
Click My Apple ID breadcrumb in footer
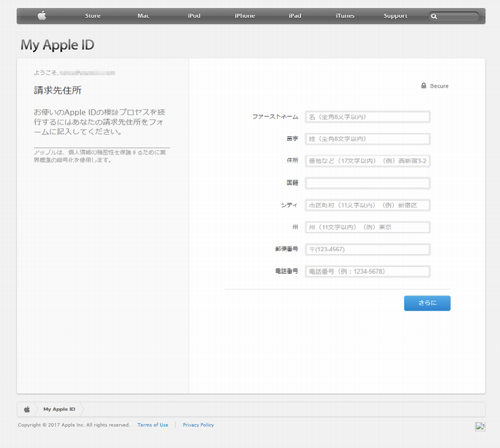tap(59, 409)
